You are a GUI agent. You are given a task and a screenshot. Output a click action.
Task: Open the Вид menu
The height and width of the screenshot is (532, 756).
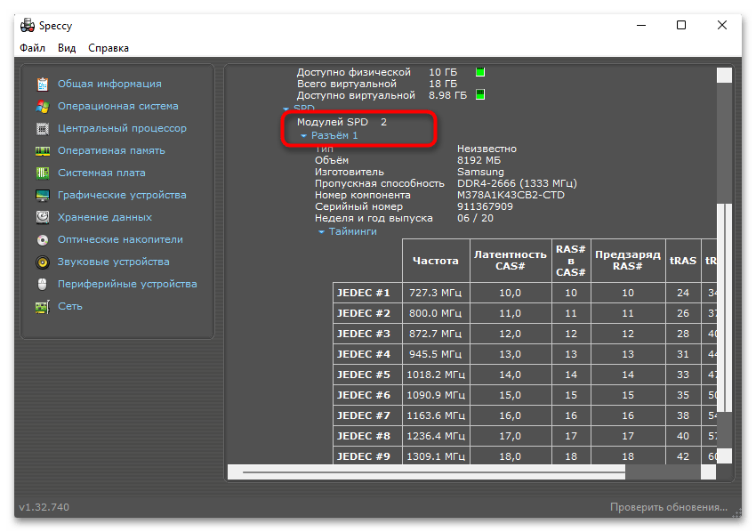pyautogui.click(x=67, y=48)
